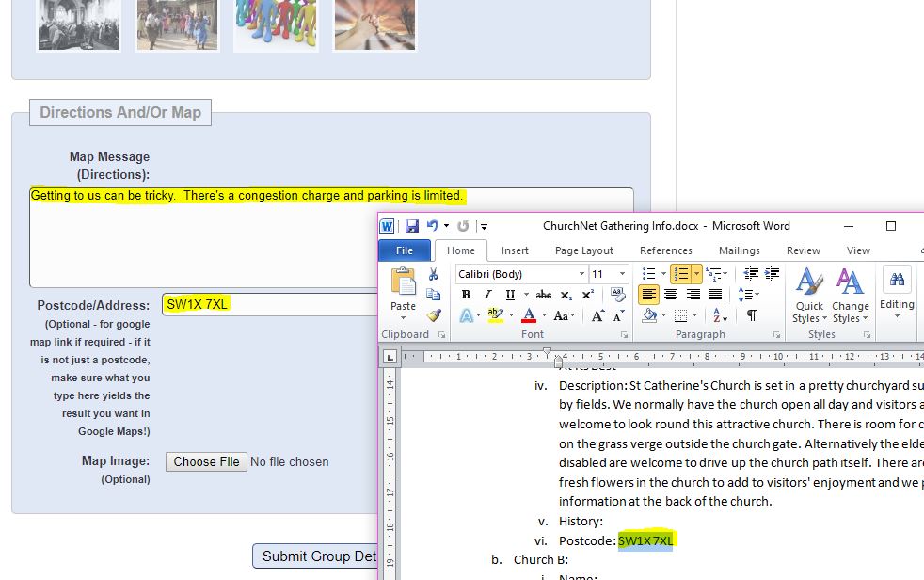
Task: Click the Superscript icon
Action: (588, 295)
